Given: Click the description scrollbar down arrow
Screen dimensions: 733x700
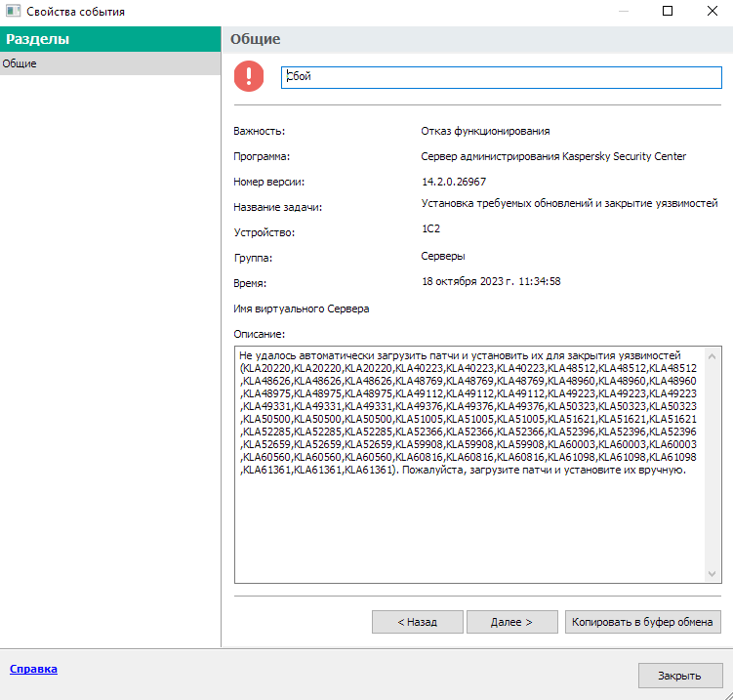Looking at the screenshot, I should [712, 574].
